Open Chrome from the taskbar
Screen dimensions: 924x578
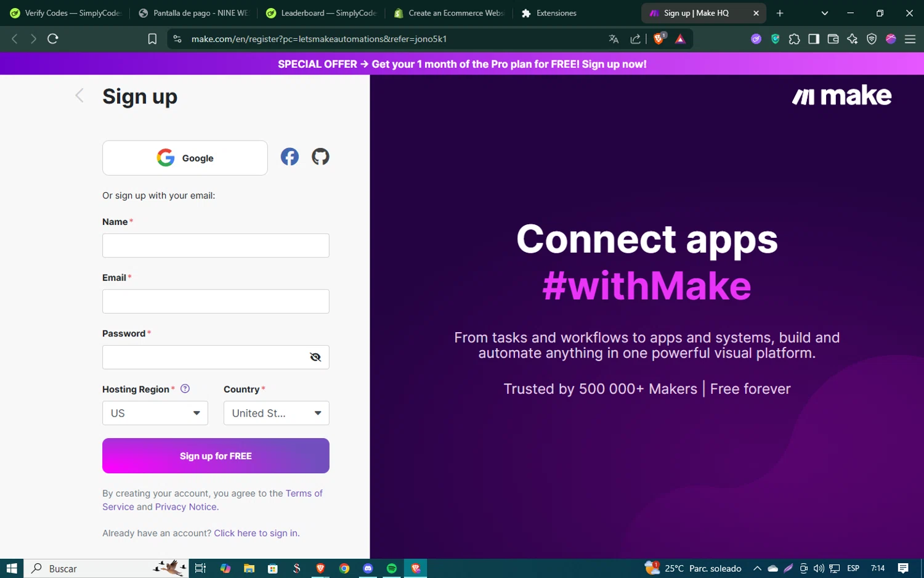pos(344,568)
